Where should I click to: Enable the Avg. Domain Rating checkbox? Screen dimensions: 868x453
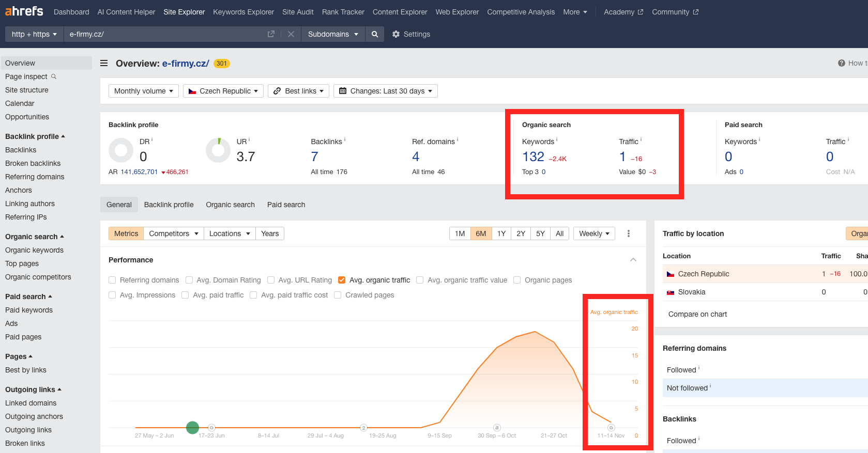click(189, 280)
